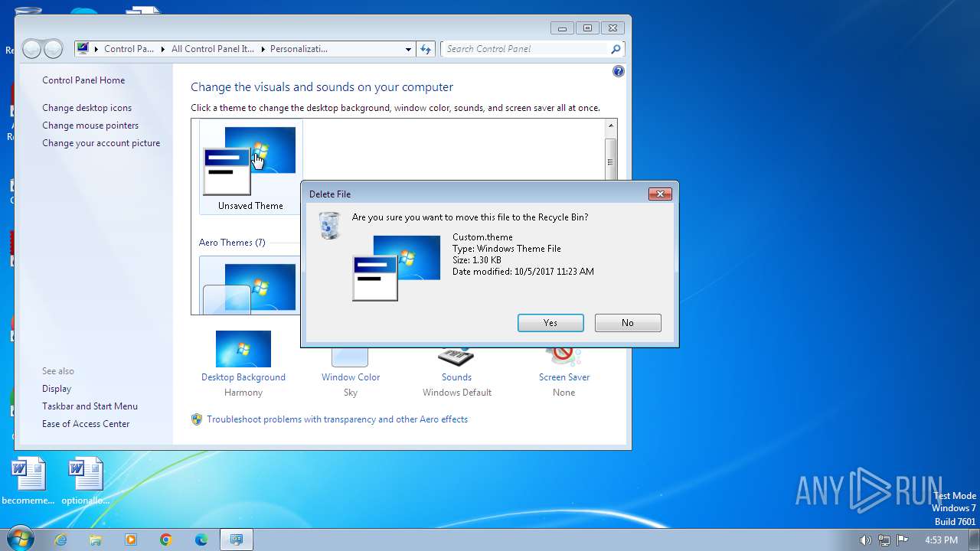Click the Custom.theme preview thumbnail in dialog
This screenshot has height=551, width=980.
click(396, 268)
